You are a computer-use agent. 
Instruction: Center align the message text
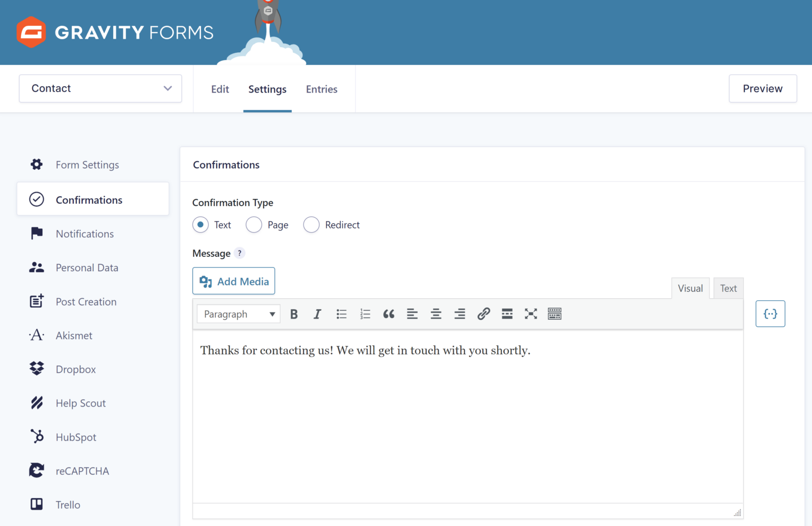pos(436,313)
